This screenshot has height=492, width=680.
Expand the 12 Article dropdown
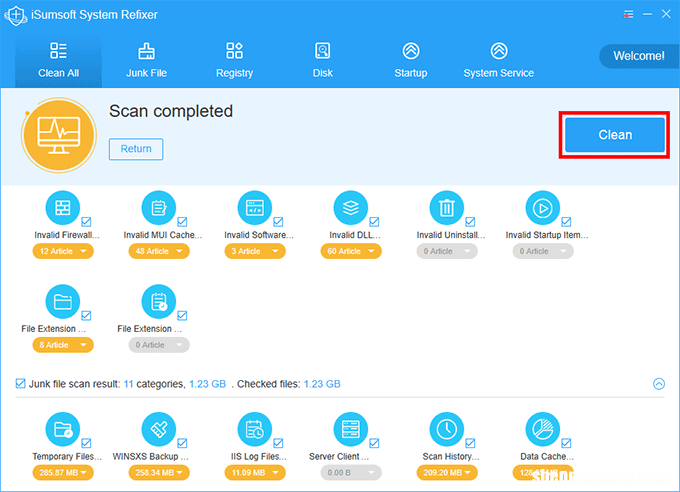pyautogui.click(x=63, y=251)
